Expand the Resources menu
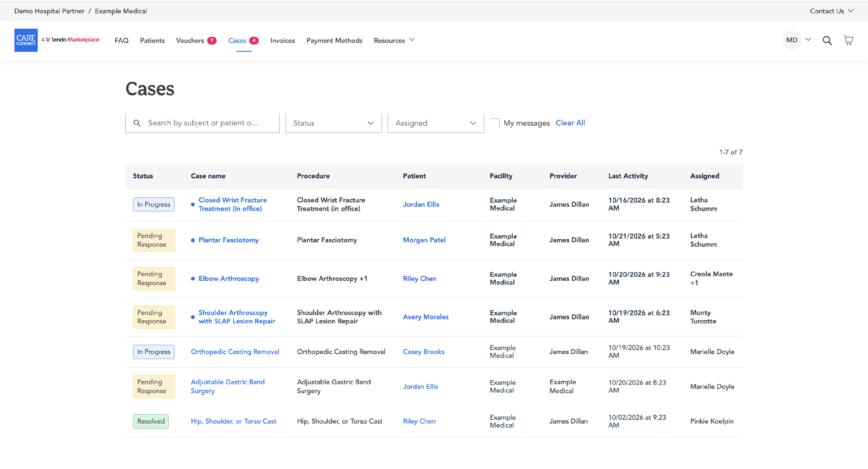 point(394,41)
